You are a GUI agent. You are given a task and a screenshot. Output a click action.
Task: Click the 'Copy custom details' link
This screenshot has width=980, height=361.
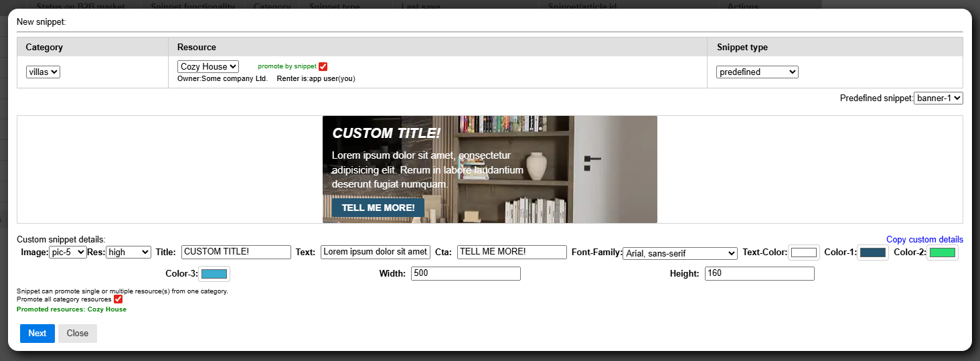tap(924, 240)
